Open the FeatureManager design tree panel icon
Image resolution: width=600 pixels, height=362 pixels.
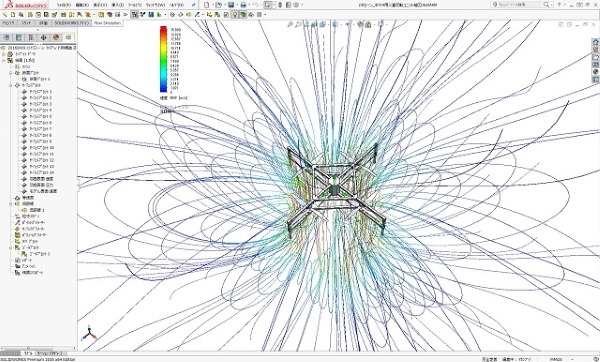coord(7,38)
